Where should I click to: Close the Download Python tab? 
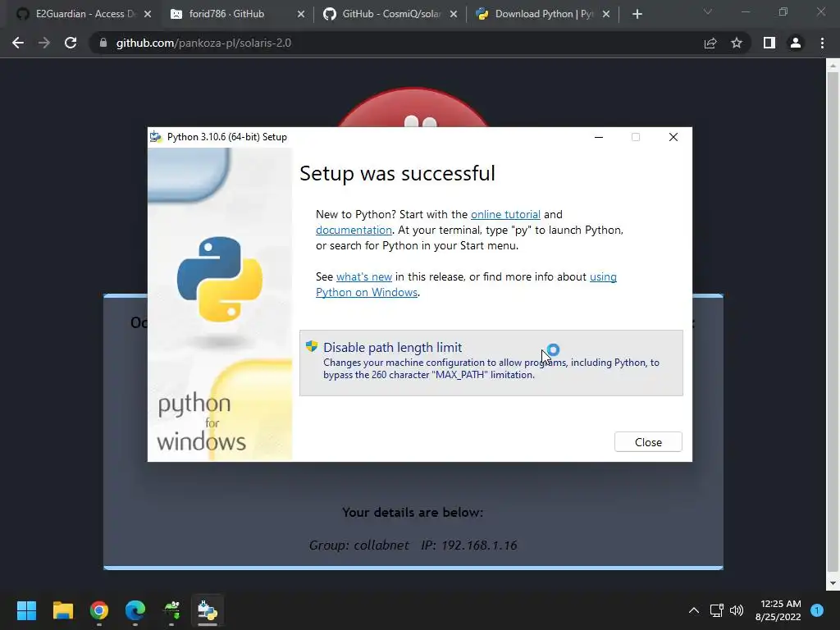tap(606, 14)
